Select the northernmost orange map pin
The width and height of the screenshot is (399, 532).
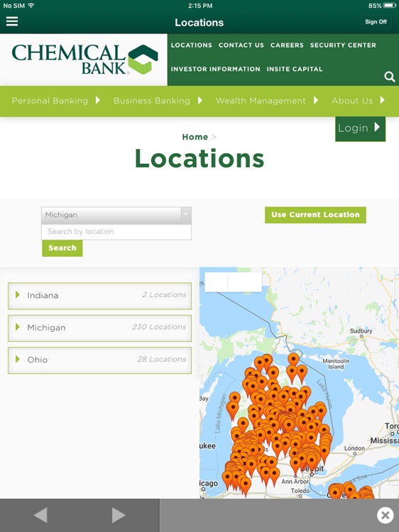point(293,360)
